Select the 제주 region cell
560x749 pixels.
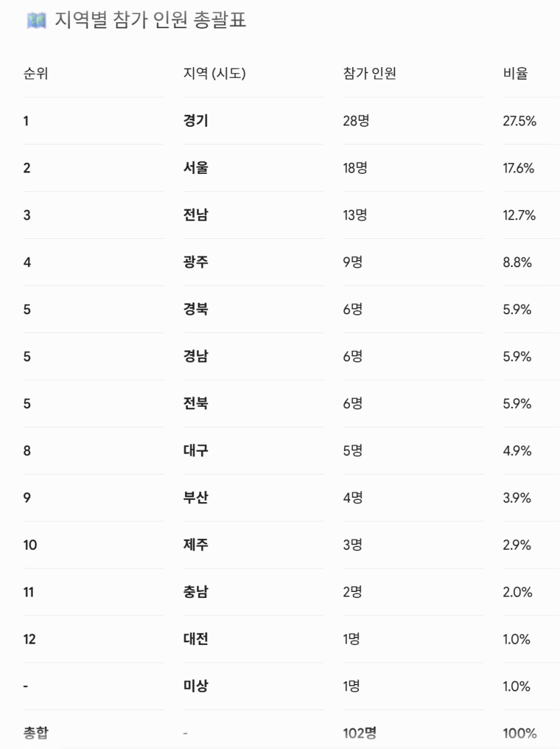[x=196, y=544]
